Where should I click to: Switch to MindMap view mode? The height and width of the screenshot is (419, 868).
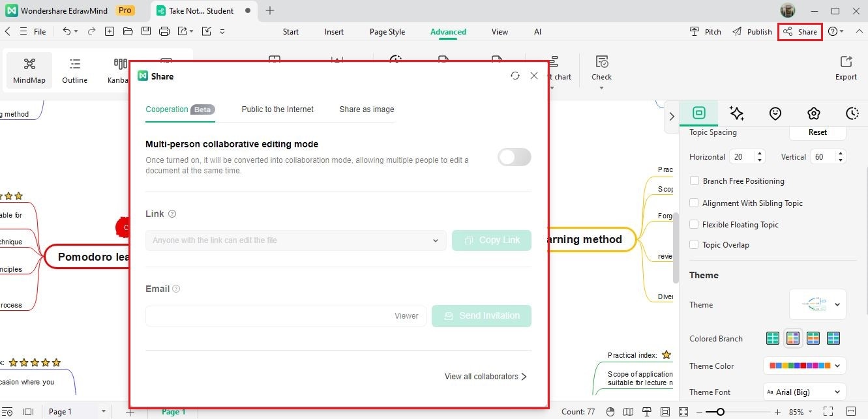pyautogui.click(x=29, y=71)
